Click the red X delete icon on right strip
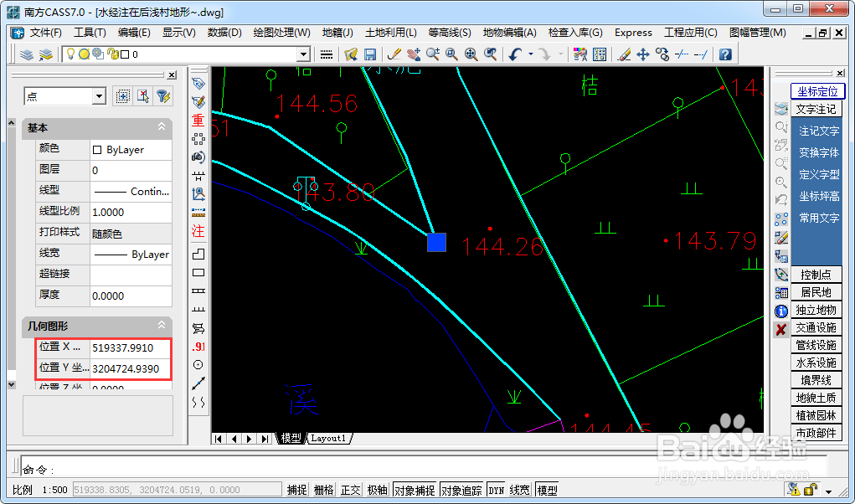The image size is (855, 504). [x=780, y=329]
